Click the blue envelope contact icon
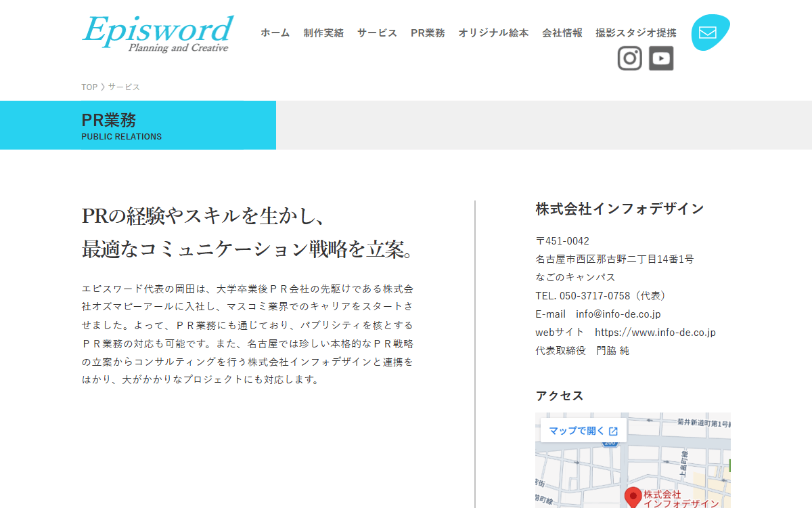Viewport: 812px width, 508px height. tap(710, 33)
